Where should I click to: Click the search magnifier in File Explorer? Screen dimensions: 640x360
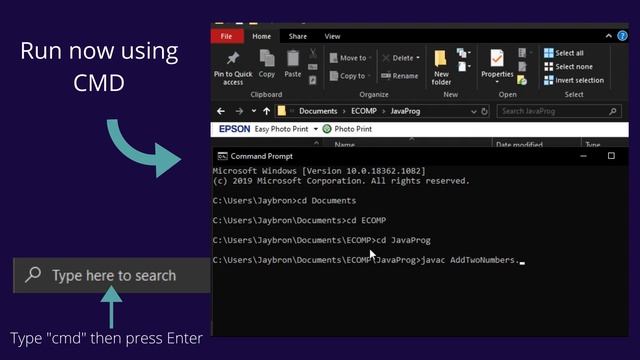(x=613, y=111)
